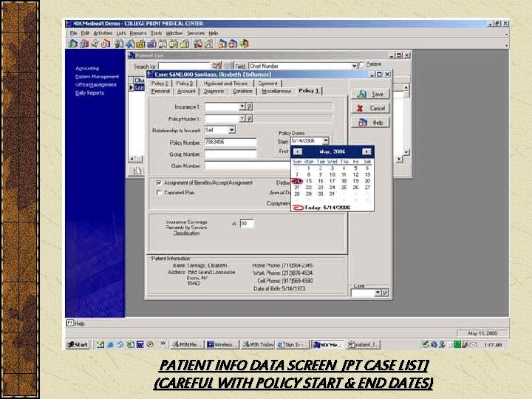
Task: Toggle Assignment of Benefits/Accept Assignment checkbox
Action: pyautogui.click(x=158, y=183)
